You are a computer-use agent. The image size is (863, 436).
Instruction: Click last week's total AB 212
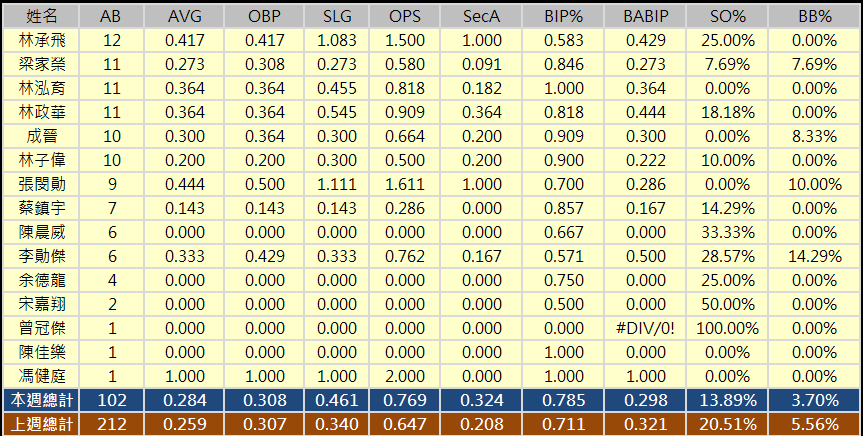[112, 424]
